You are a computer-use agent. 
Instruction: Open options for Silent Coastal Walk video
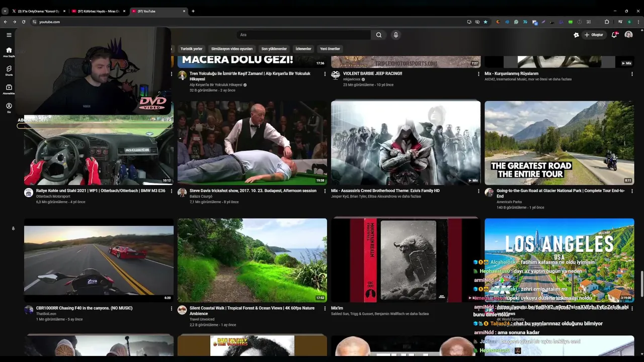[325, 308]
